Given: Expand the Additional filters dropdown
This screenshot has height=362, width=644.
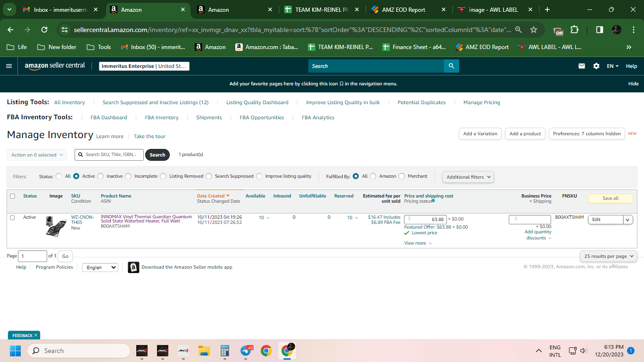Looking at the screenshot, I should pyautogui.click(x=468, y=177).
